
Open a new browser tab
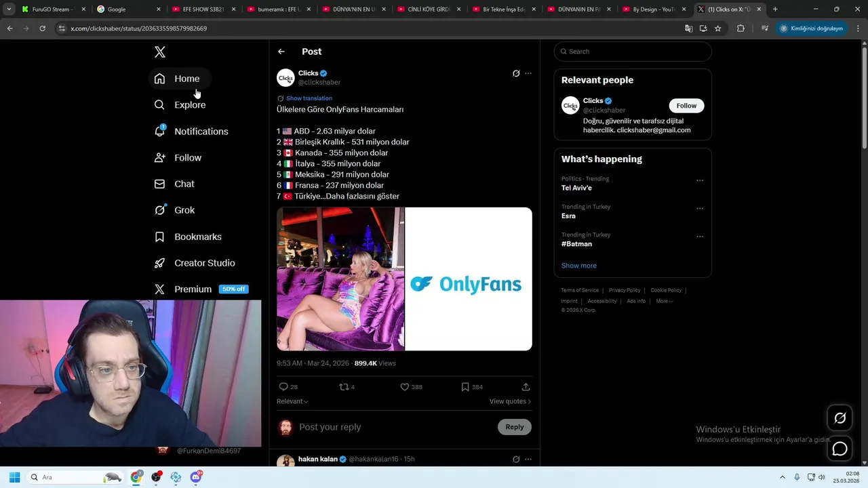[x=775, y=9]
